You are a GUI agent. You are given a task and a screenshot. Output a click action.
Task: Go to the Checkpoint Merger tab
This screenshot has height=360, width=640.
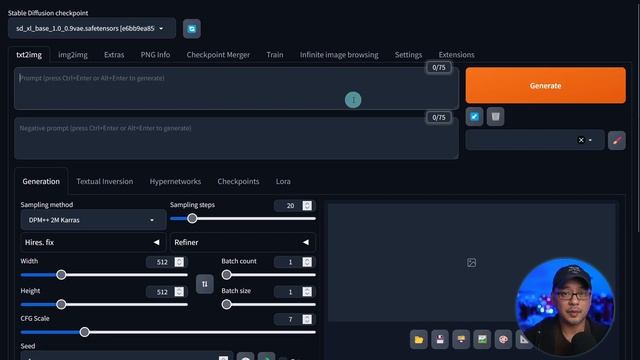[218, 55]
